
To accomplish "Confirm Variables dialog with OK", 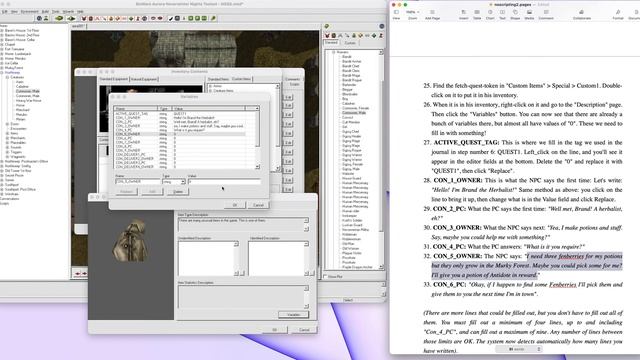I will (235, 205).
